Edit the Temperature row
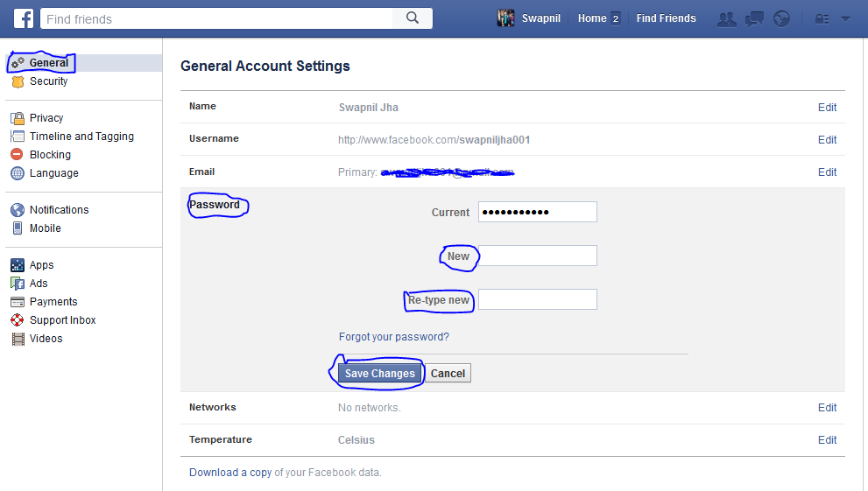The image size is (868, 491). click(x=827, y=439)
